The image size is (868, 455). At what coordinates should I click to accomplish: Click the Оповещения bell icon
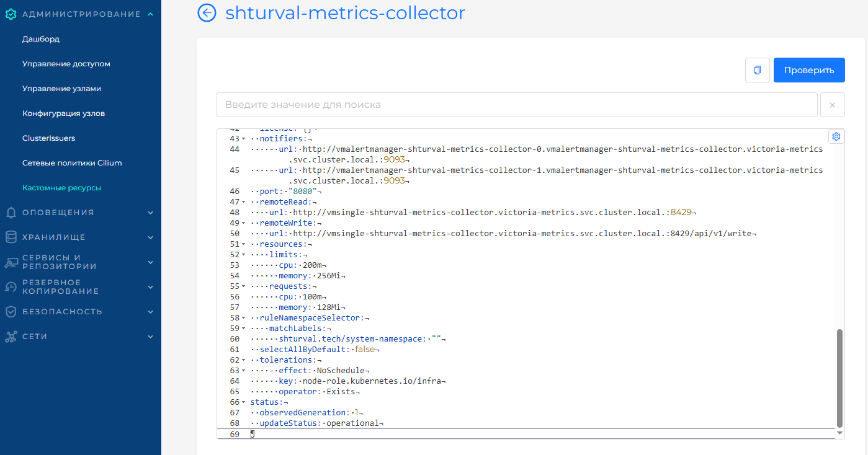pos(11,213)
